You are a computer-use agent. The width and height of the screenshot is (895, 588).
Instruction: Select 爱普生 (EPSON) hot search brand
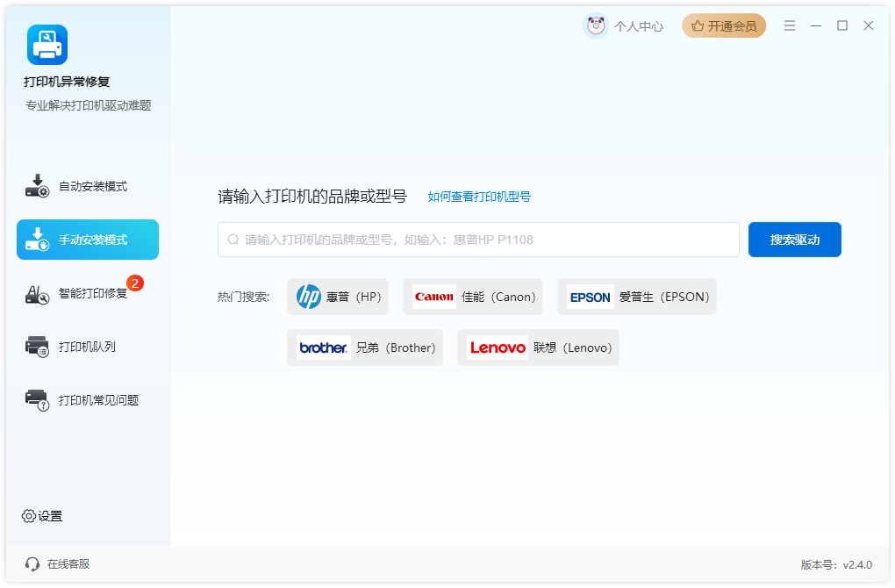[x=637, y=297]
